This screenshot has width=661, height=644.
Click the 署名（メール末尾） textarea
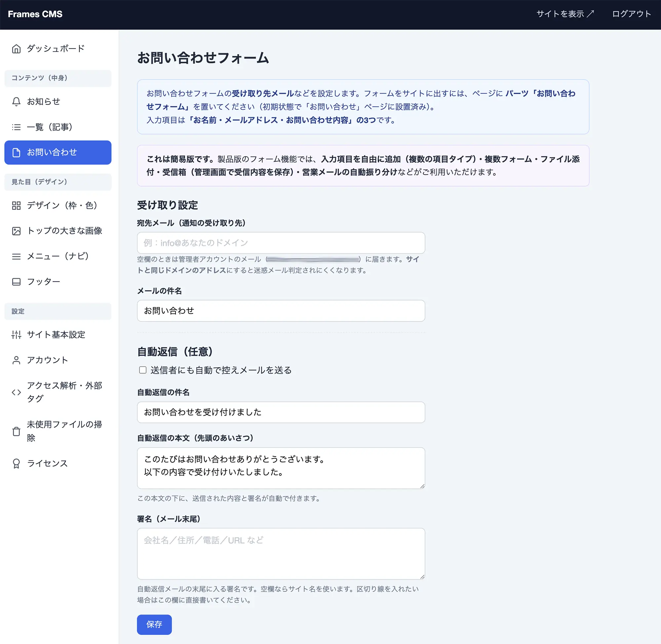(x=281, y=554)
